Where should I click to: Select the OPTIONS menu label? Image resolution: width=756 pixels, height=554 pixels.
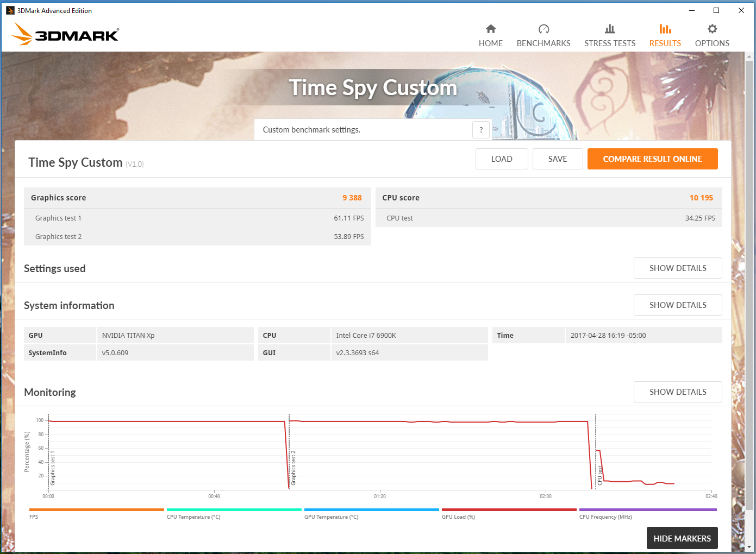[x=712, y=43]
